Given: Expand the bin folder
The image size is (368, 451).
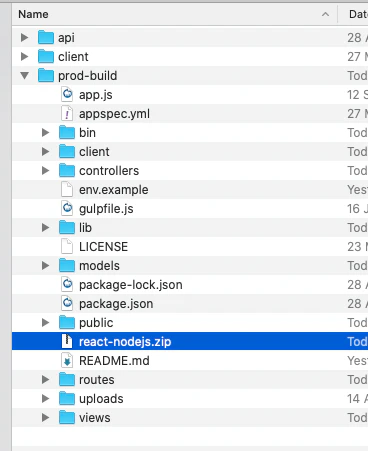Looking at the screenshot, I should coord(45,133).
